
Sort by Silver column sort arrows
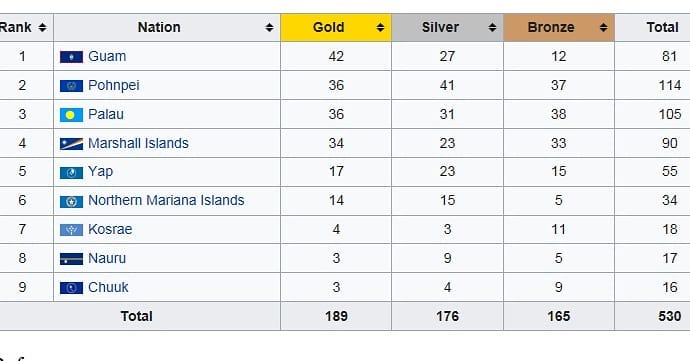492,28
